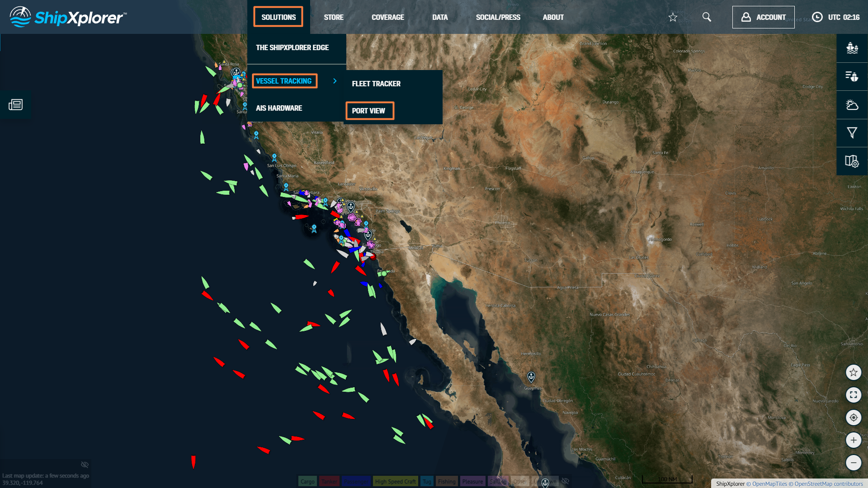
Task: Hide the vessel type legend eye icon
Action: click(x=565, y=481)
